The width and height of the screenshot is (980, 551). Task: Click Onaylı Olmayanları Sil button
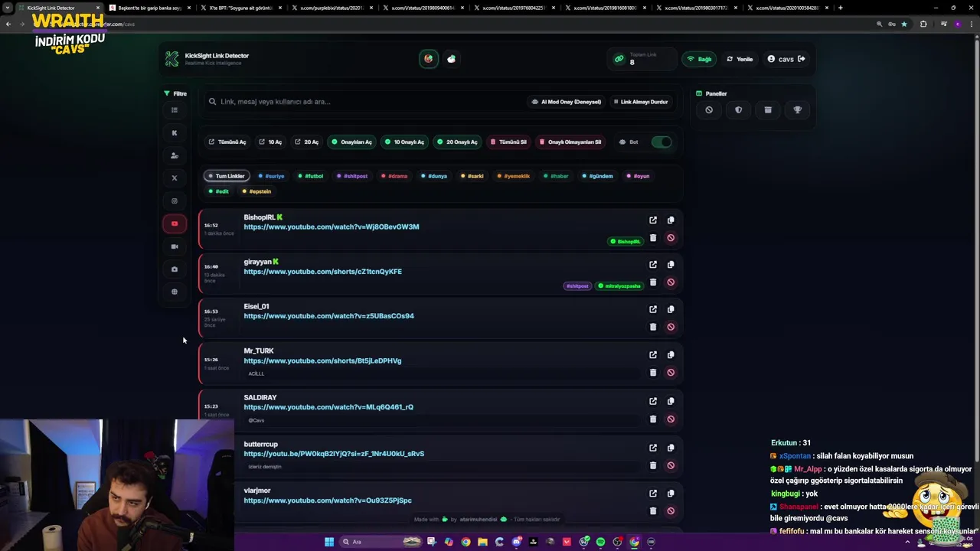[x=570, y=142]
